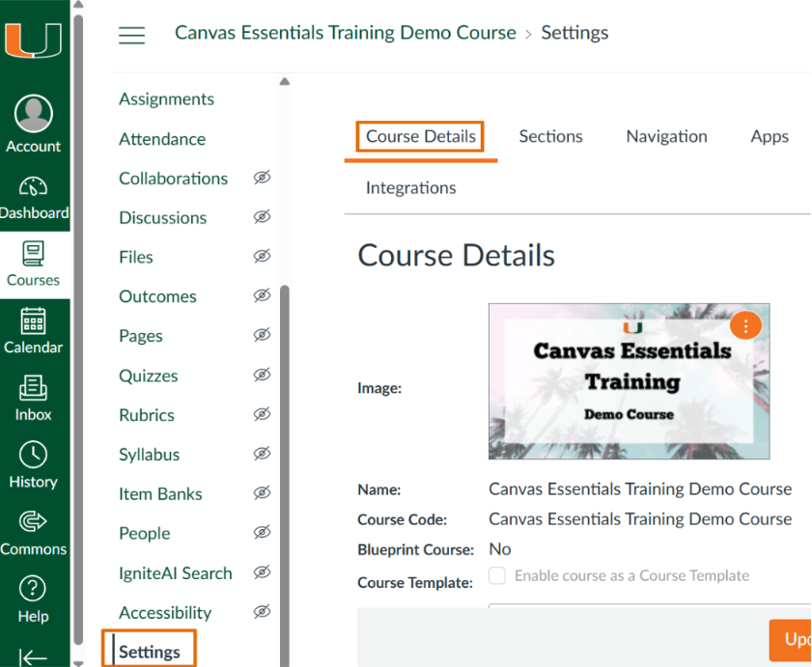Collapse the global navigation arrow icon
The image size is (812, 667).
coord(33,656)
